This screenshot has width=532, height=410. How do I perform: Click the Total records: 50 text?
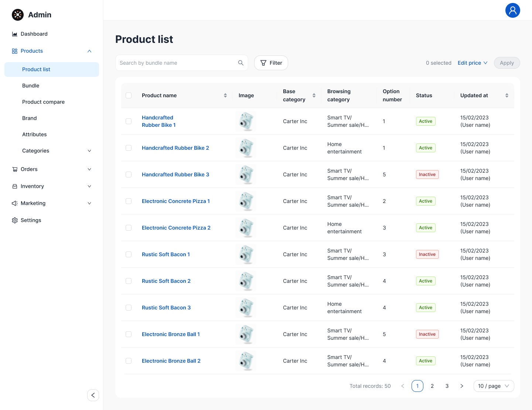(370, 386)
